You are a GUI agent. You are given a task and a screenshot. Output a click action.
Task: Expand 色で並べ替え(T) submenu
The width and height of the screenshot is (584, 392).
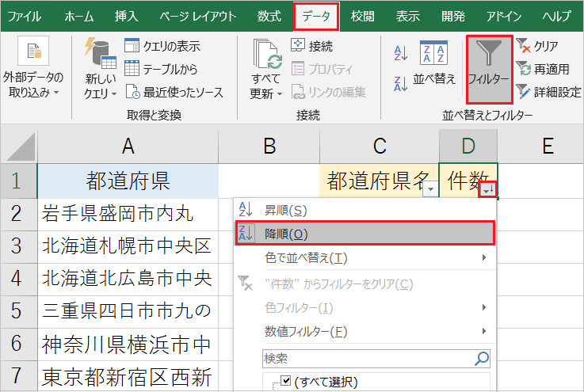pyautogui.click(x=365, y=257)
